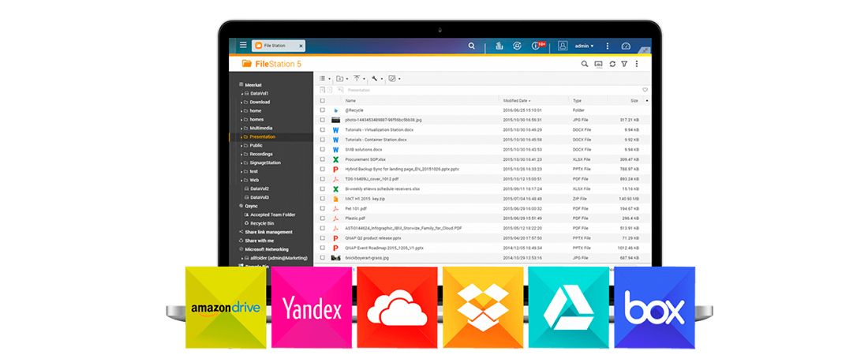Toggle the select-all checkbox in header

coord(323,101)
